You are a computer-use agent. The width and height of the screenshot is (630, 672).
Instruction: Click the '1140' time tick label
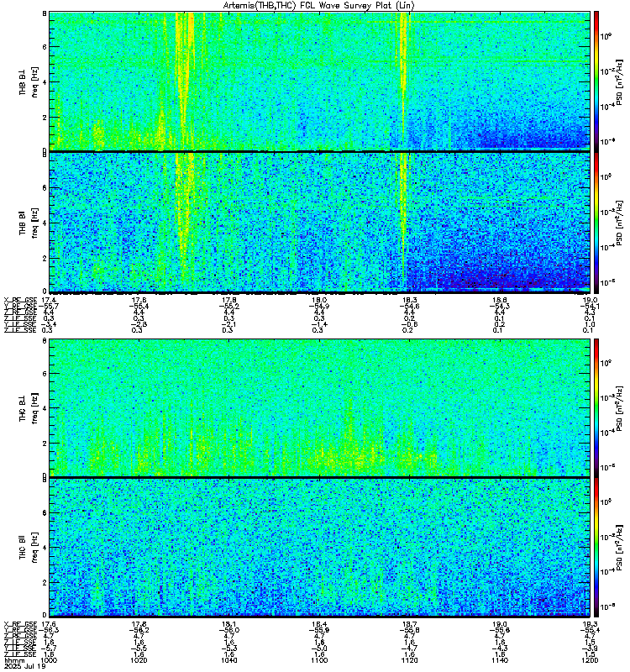tap(500, 660)
